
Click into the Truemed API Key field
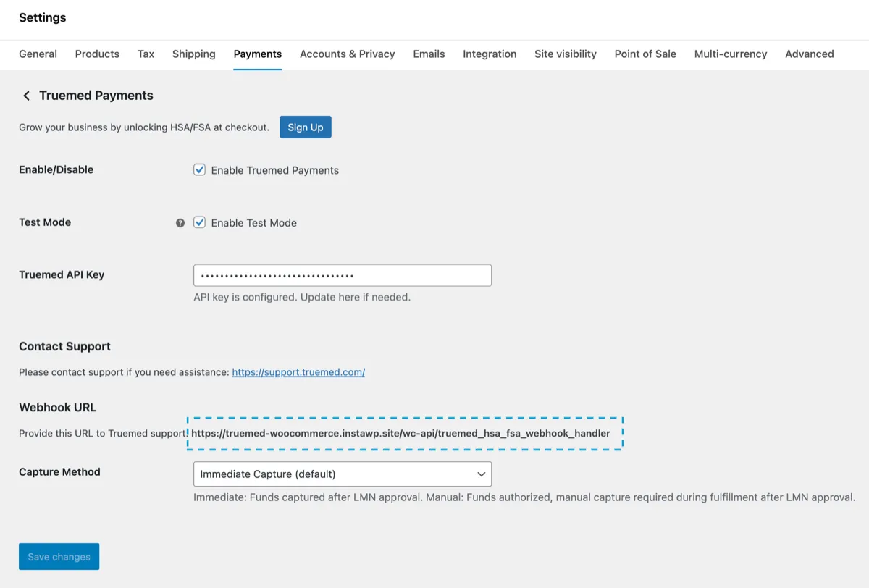343,275
